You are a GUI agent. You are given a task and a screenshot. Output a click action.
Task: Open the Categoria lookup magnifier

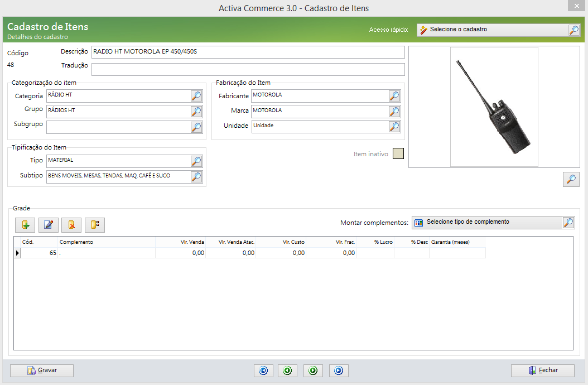(x=196, y=96)
